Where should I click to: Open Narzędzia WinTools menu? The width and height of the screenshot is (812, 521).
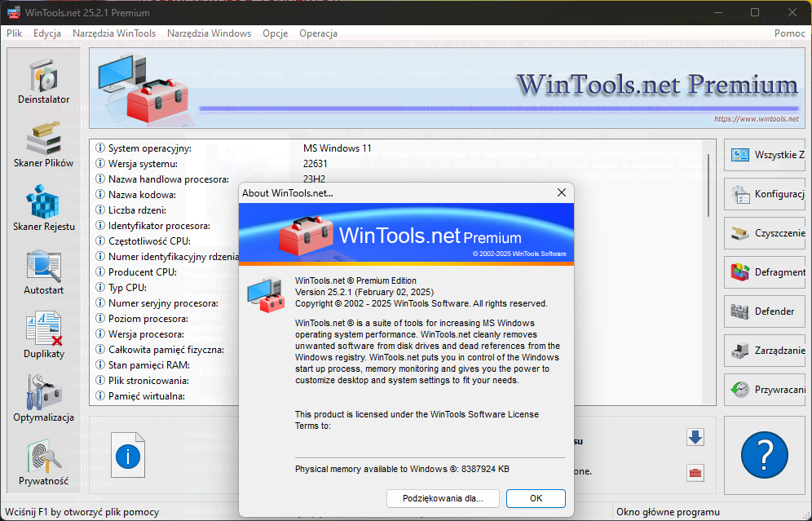(x=114, y=33)
